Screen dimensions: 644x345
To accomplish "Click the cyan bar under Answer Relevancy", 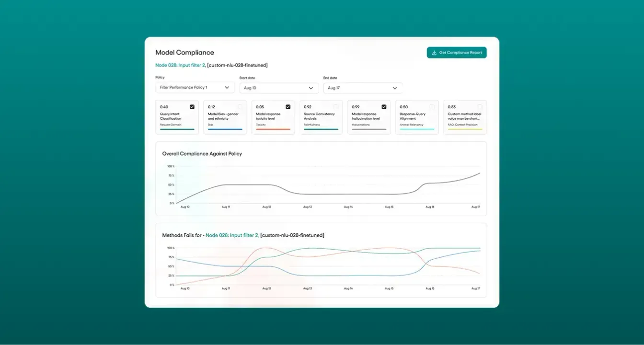I will click(417, 129).
